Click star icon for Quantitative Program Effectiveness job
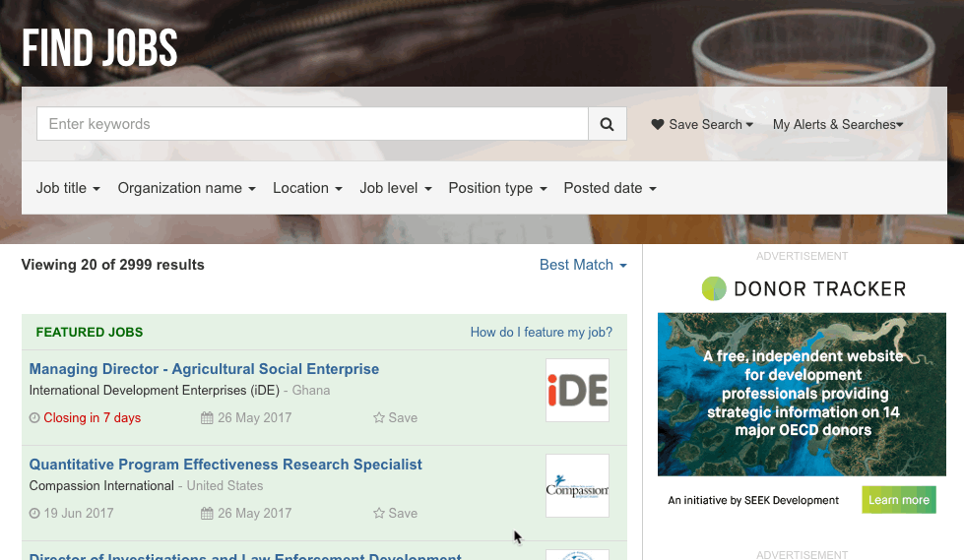This screenshot has width=964, height=560. 379,514
